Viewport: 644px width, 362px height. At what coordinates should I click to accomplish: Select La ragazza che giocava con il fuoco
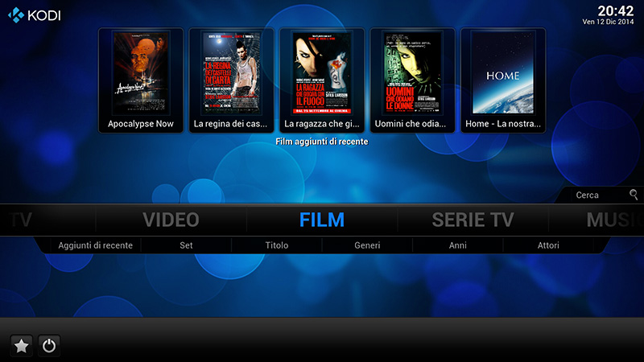tap(322, 80)
